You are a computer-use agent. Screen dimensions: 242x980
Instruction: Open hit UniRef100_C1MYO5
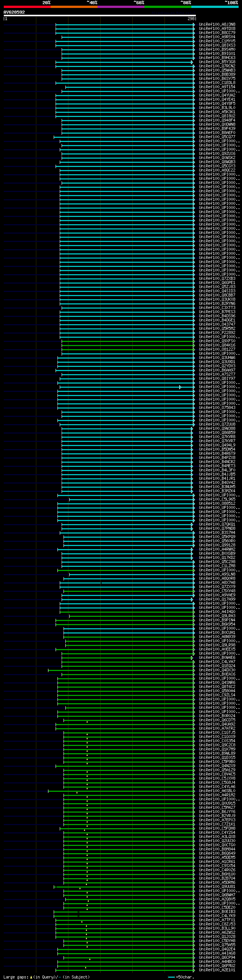coord(217,41)
